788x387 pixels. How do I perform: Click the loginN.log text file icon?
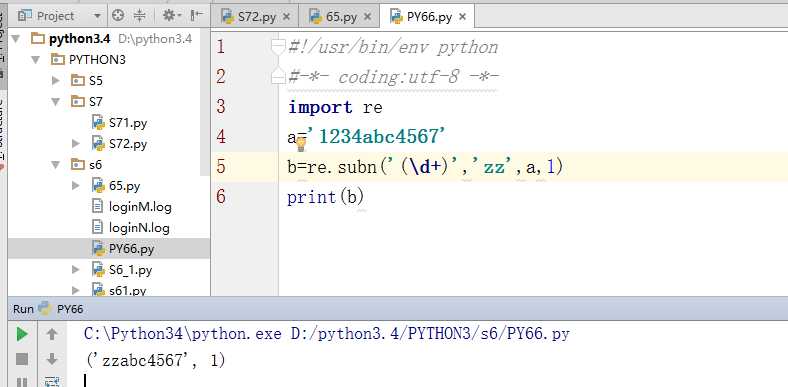click(98, 227)
